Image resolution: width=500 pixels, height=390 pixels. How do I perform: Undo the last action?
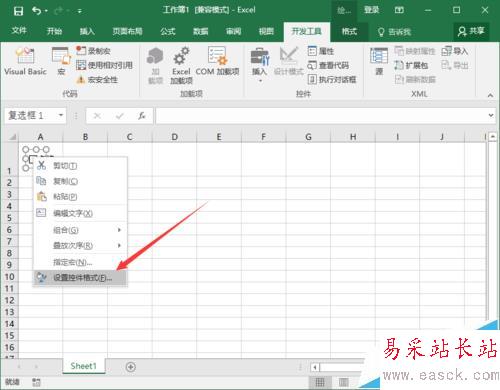(x=36, y=11)
